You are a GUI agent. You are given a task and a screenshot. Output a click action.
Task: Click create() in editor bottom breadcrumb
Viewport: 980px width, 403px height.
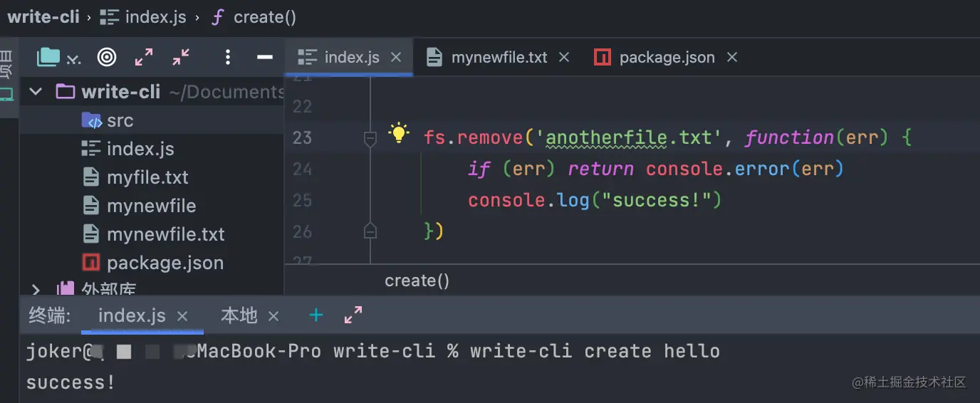tap(417, 281)
